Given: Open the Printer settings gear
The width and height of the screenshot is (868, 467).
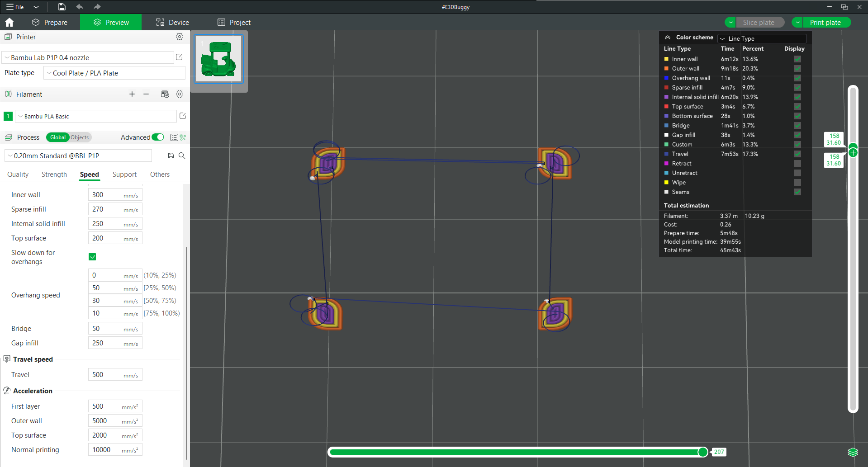Looking at the screenshot, I should 180,37.
